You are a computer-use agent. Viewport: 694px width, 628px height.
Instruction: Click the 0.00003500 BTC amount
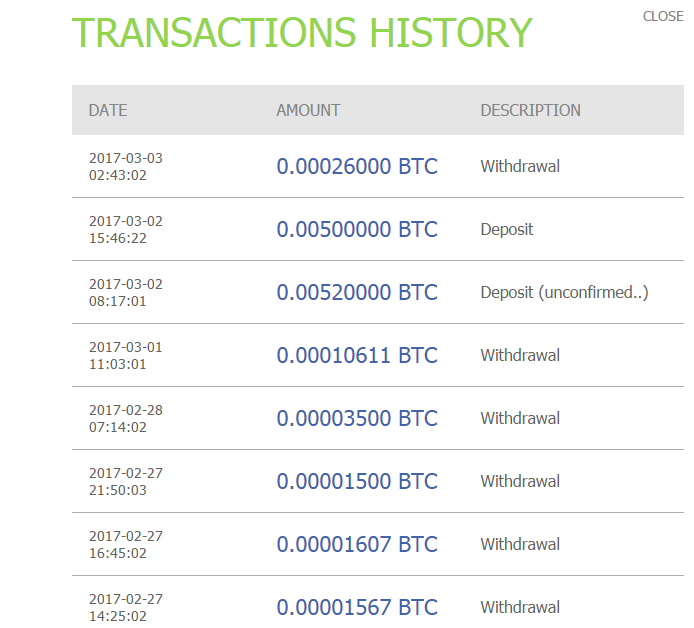[357, 418]
